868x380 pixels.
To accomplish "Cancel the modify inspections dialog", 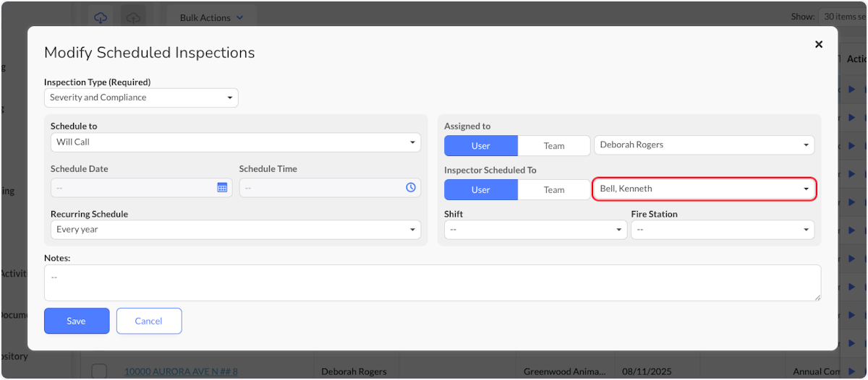I will point(149,321).
